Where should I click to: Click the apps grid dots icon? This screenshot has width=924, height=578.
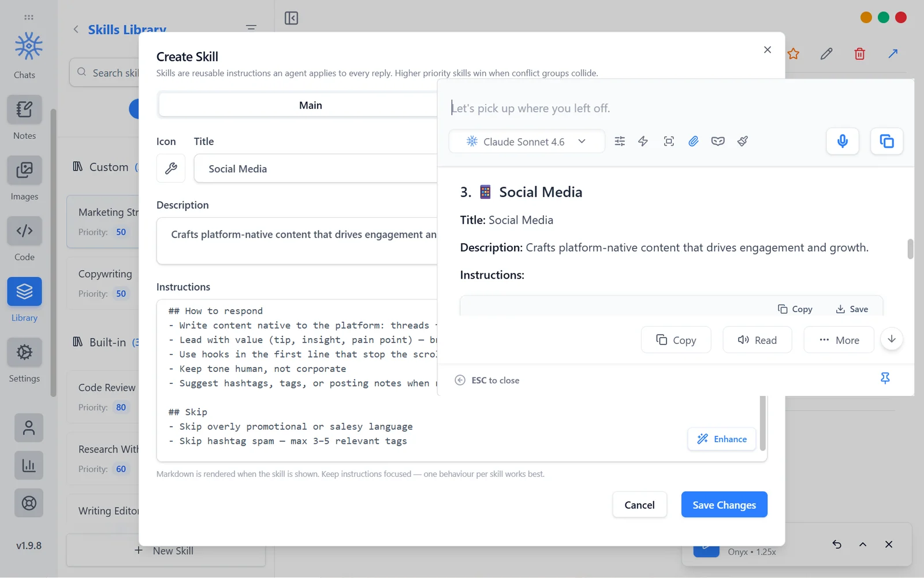point(29,17)
